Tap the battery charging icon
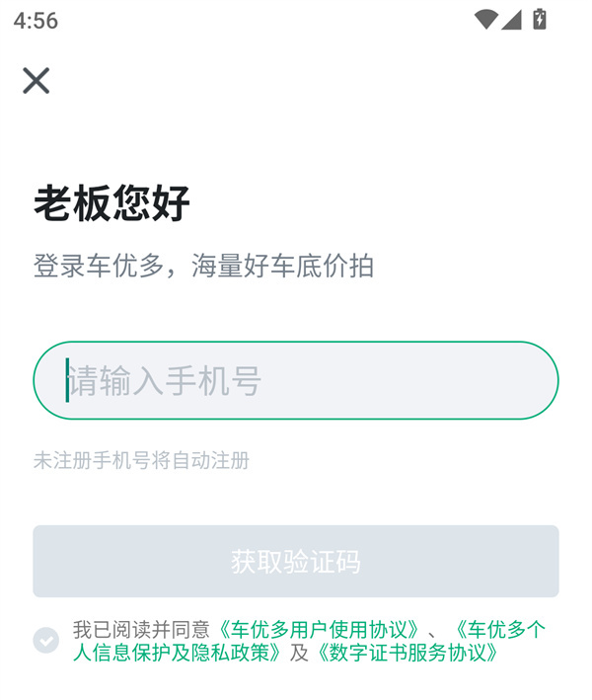592x700 pixels. pos(540,19)
